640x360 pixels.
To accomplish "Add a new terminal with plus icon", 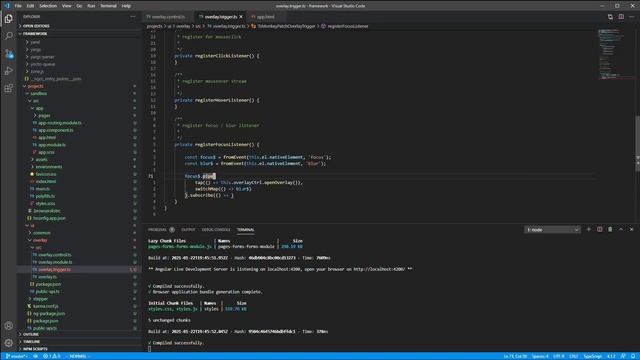I will tap(589, 229).
